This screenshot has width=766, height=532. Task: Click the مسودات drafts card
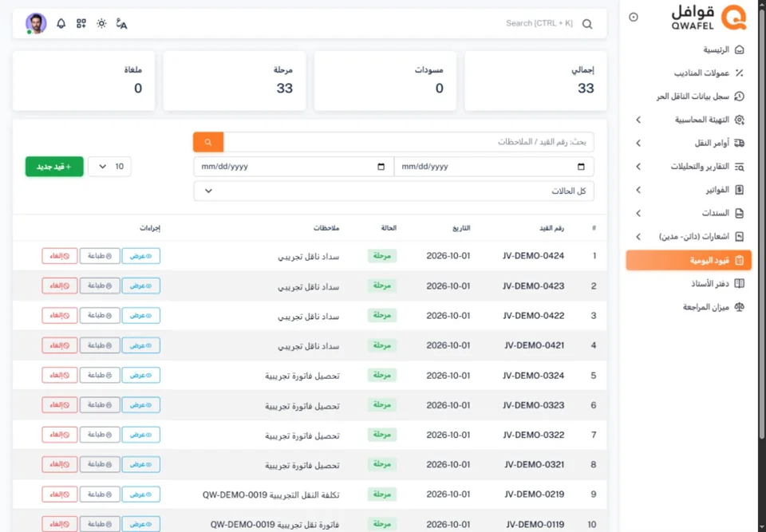point(385,81)
